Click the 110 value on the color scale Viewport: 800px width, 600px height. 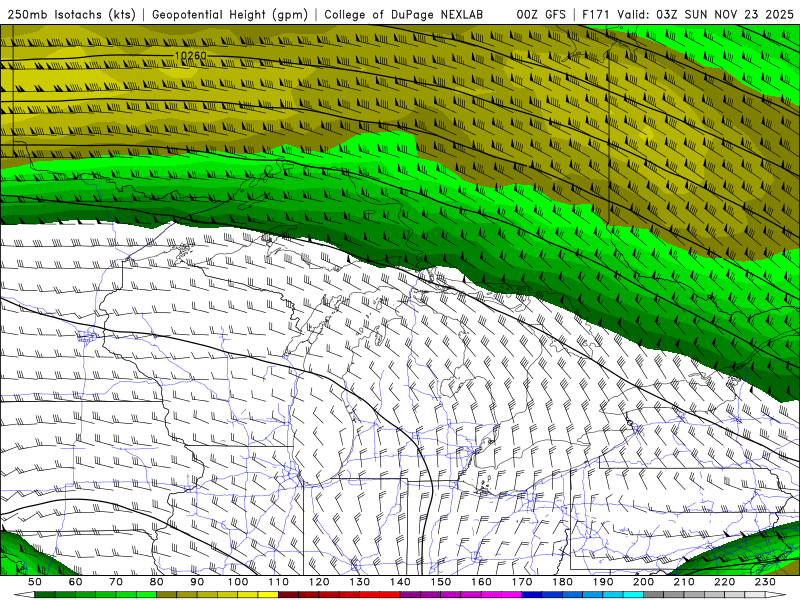pos(279,582)
